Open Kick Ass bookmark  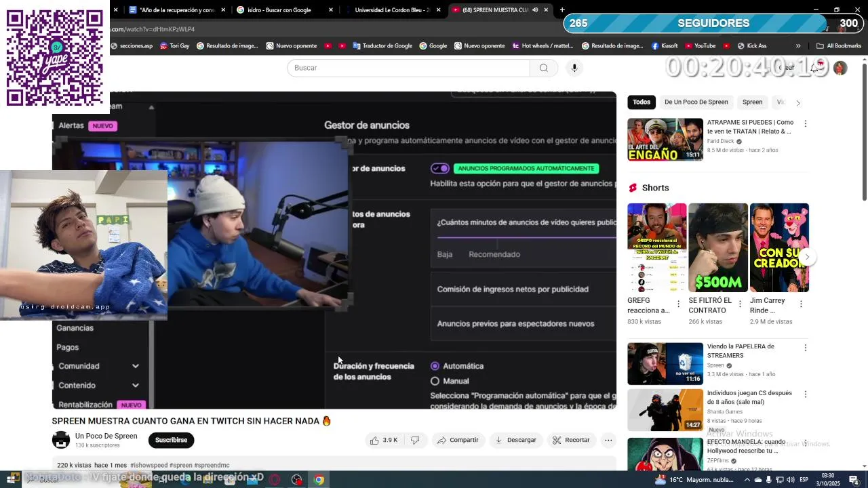tap(751, 46)
